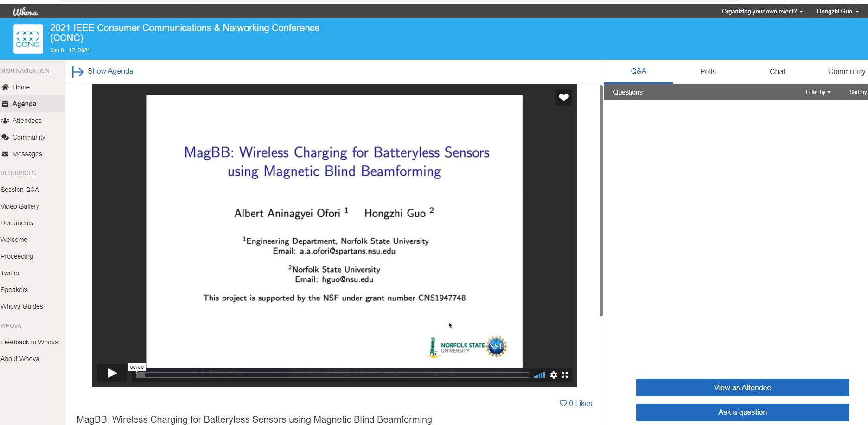Open Video Gallery under Resources
Screen dimensions: 868x425
[20, 206]
